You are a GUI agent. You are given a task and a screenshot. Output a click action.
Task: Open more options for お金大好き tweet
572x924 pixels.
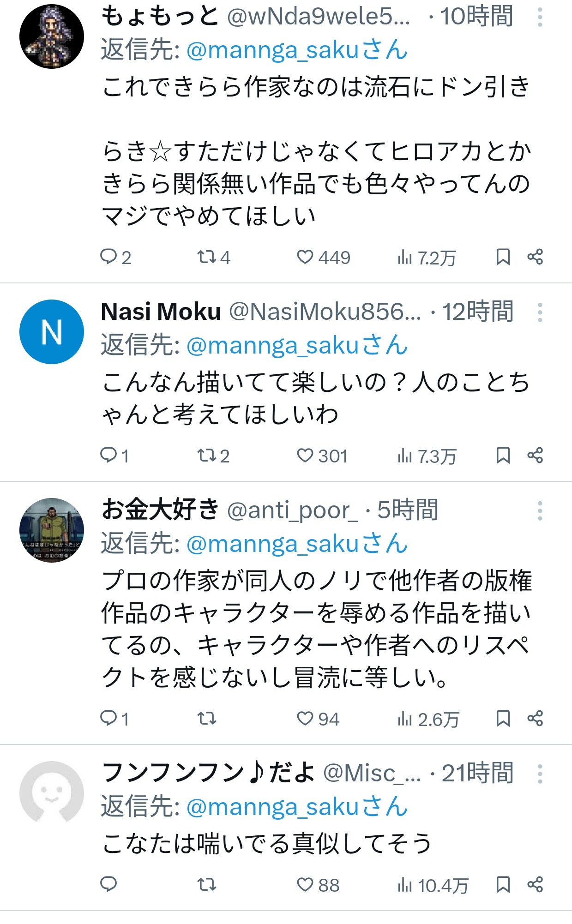coord(540,511)
